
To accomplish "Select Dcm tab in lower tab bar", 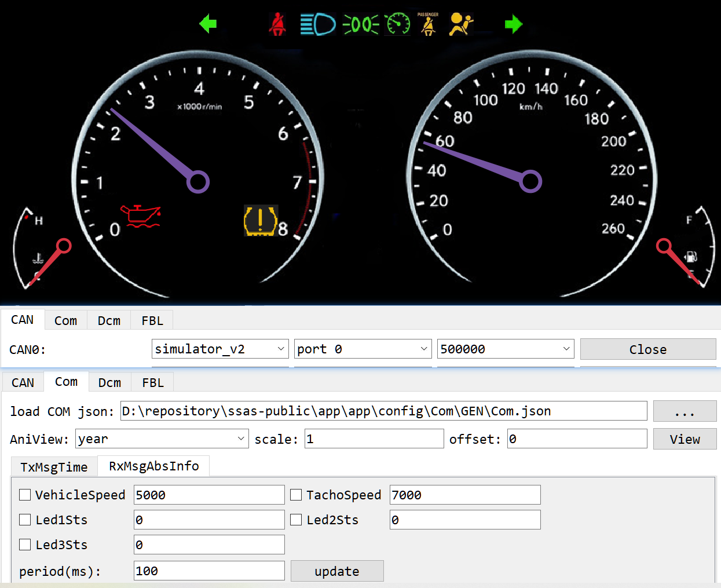I will (109, 382).
